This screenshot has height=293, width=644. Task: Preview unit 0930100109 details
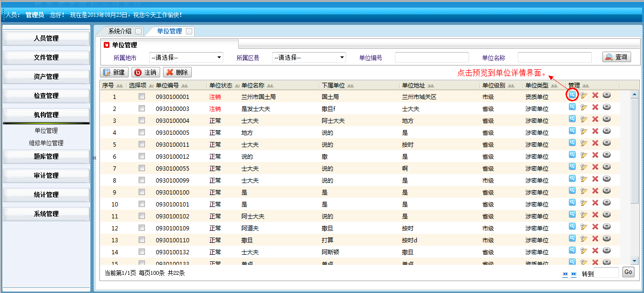pyautogui.click(x=572, y=226)
